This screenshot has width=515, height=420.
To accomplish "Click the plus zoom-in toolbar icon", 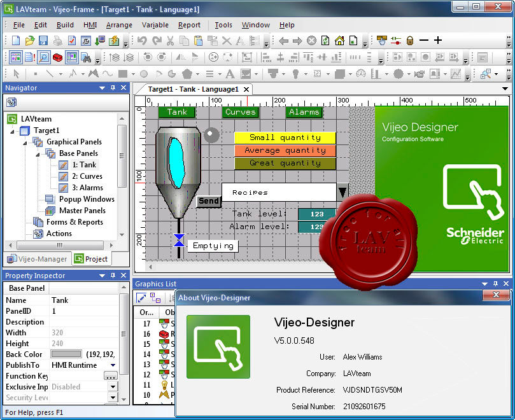I will (438, 40).
